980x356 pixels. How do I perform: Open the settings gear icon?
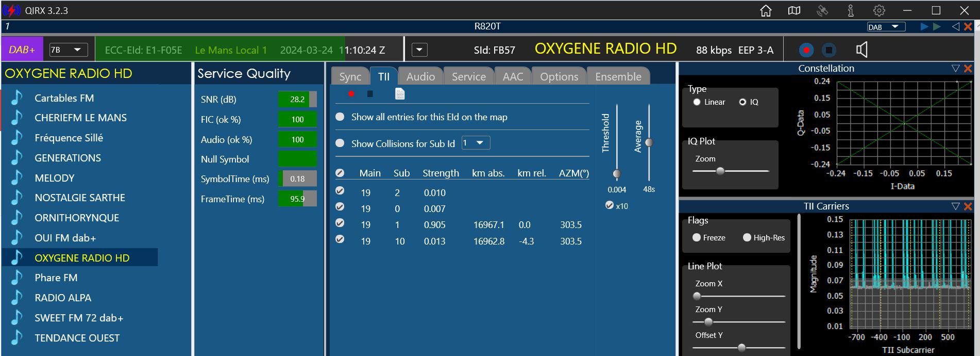point(879,10)
